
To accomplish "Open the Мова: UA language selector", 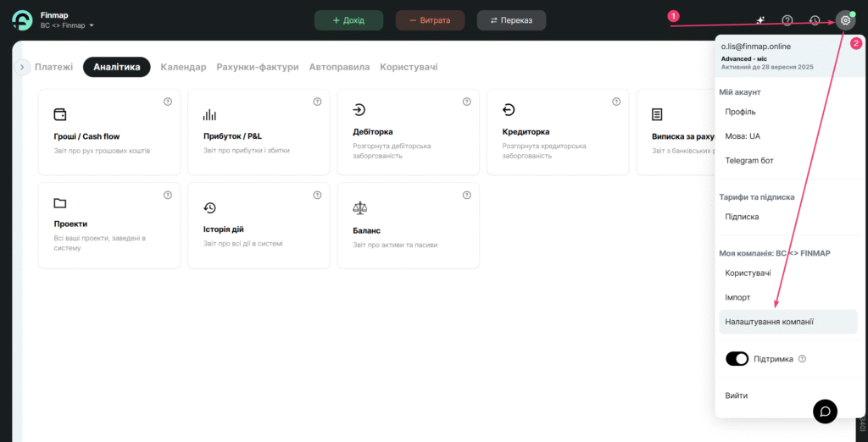I will tap(743, 135).
